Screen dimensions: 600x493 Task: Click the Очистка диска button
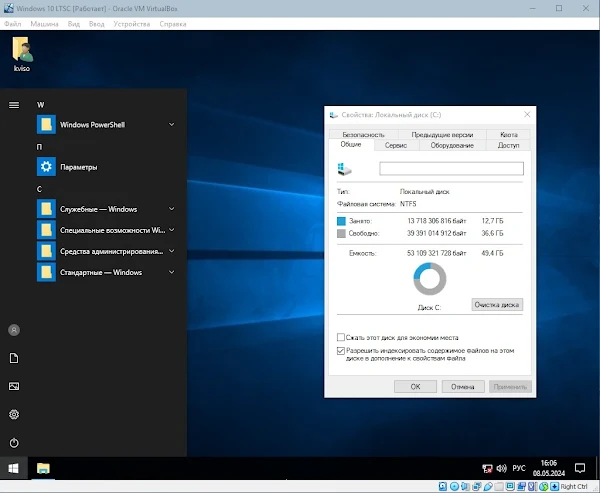pos(497,305)
